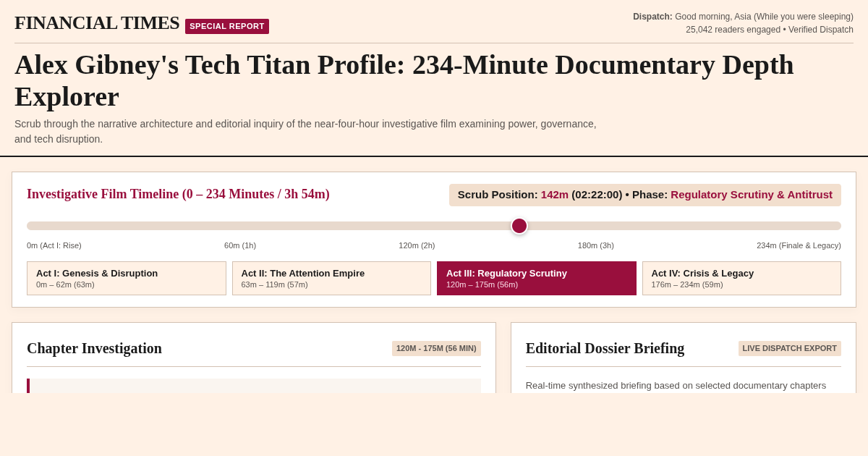Image resolution: width=868 pixels, height=456 pixels.
Task: Click the 120m (2h) timeline label
Action: (417, 245)
